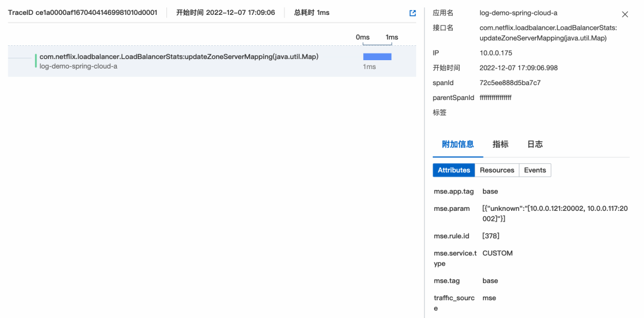Click the 应用名 value log-demo-spring-cloud-a
644x318 pixels.
(x=518, y=13)
